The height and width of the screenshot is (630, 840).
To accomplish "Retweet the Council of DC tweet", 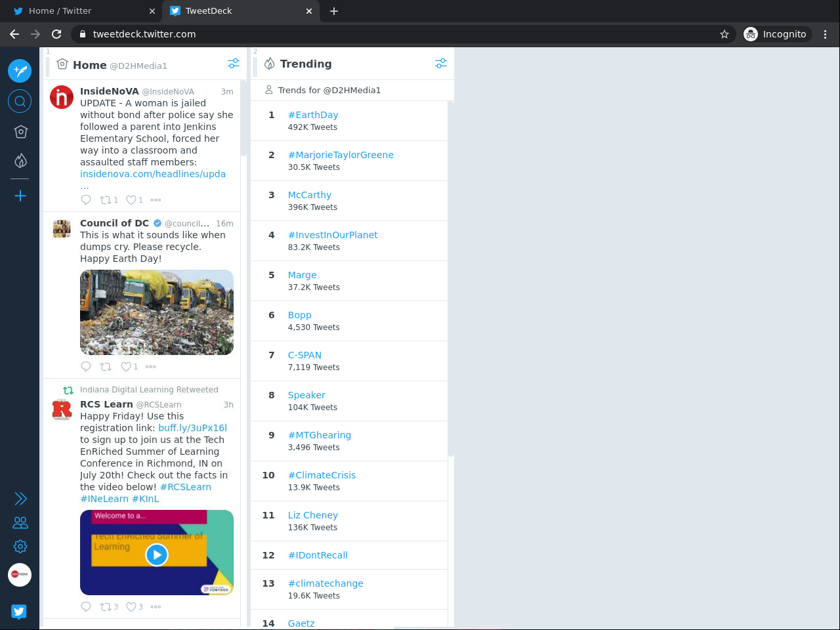I will (105, 367).
